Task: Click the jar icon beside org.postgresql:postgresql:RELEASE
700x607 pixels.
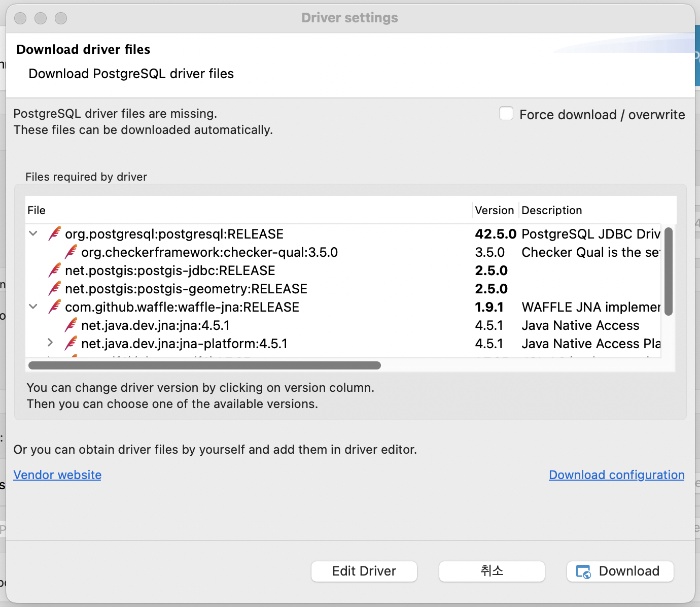Action: pos(54,233)
